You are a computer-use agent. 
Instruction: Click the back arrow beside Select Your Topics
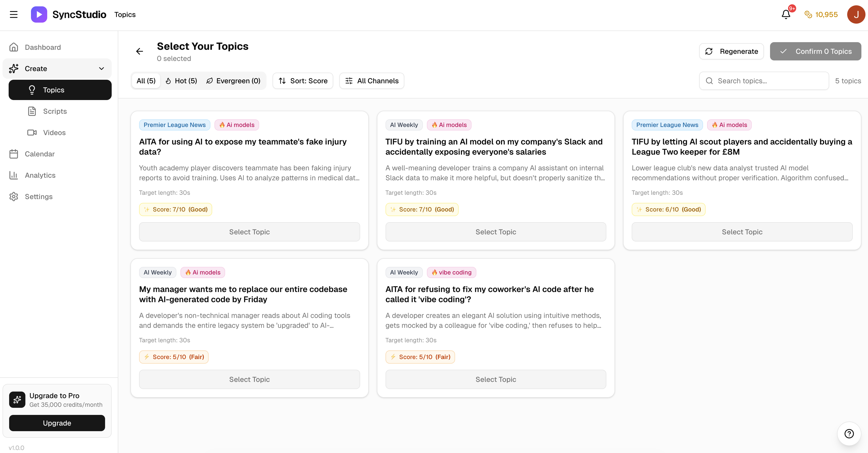click(x=140, y=51)
